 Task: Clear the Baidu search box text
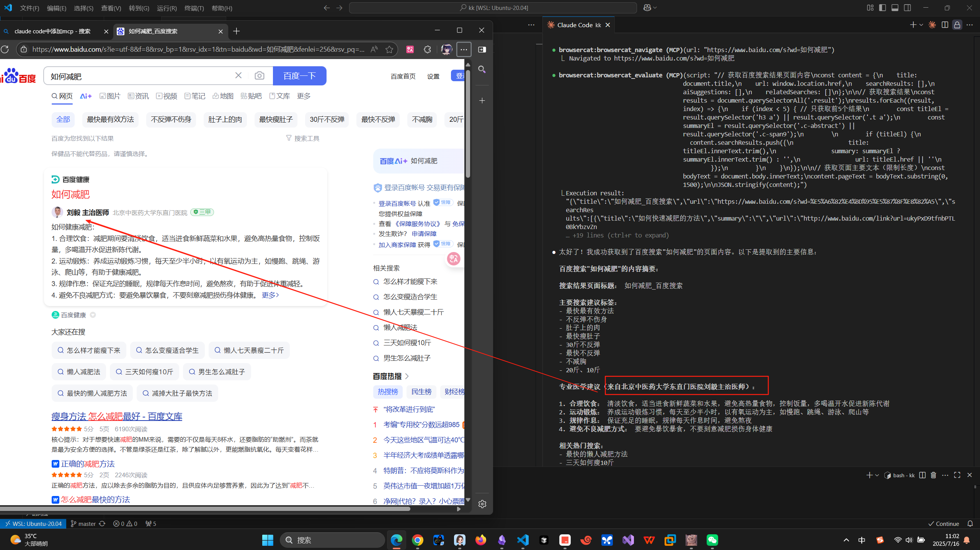238,75
